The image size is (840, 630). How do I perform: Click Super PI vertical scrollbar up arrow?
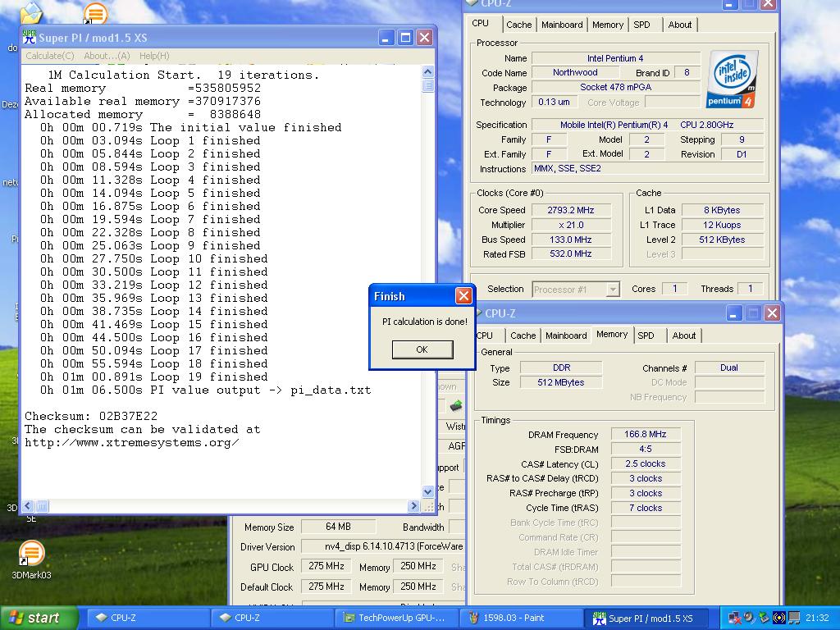click(427, 72)
